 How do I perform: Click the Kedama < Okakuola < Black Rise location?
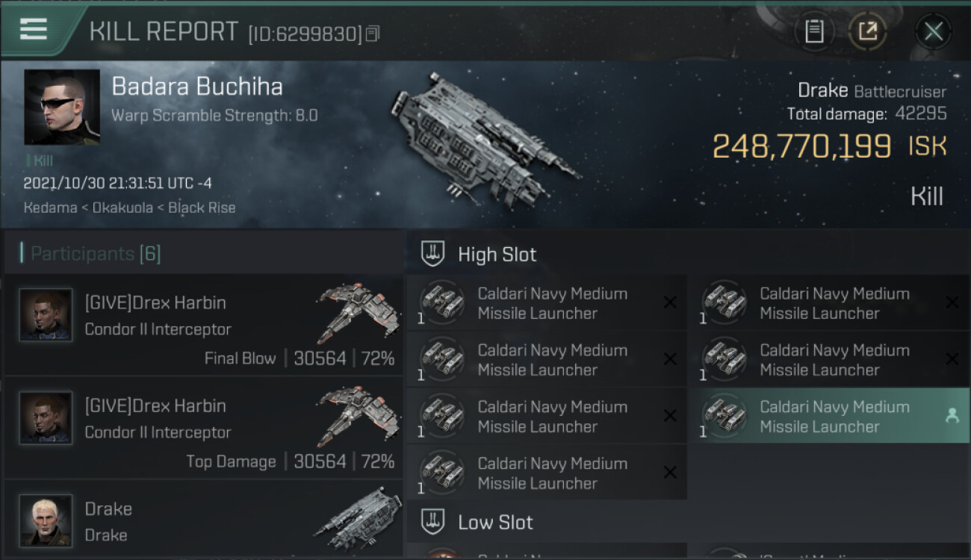[129, 208]
